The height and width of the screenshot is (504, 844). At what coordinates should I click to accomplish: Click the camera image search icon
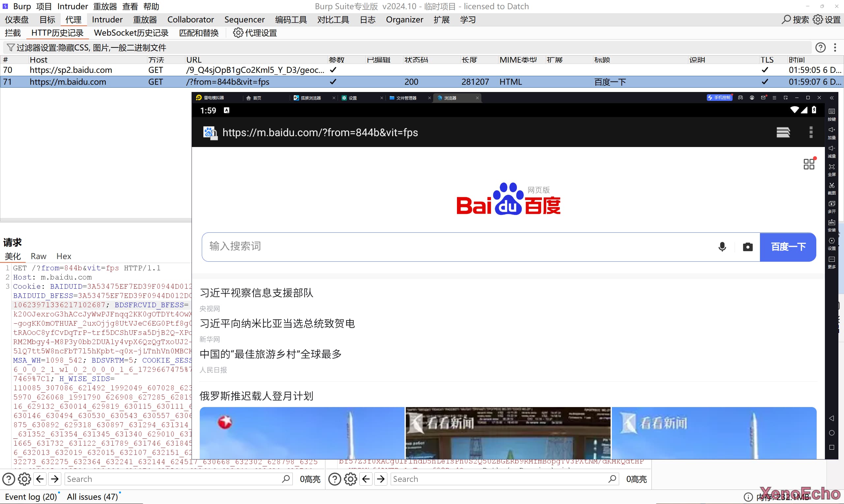pos(747,247)
